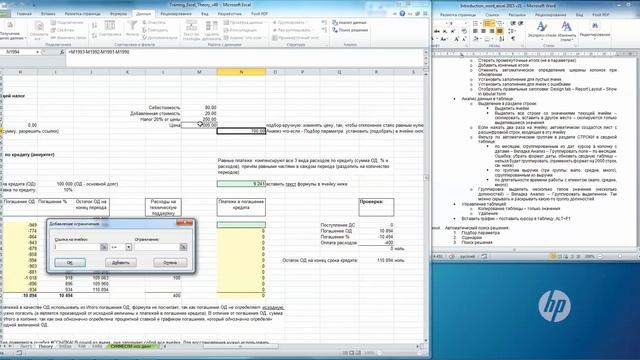Screen dimensions: 640x360
Task: Click Изменить стили in Word ribbon
Action: (567, 31)
